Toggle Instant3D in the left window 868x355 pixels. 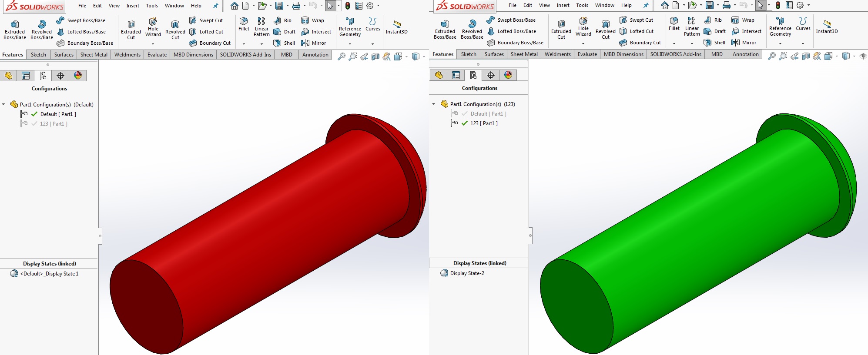tap(396, 27)
